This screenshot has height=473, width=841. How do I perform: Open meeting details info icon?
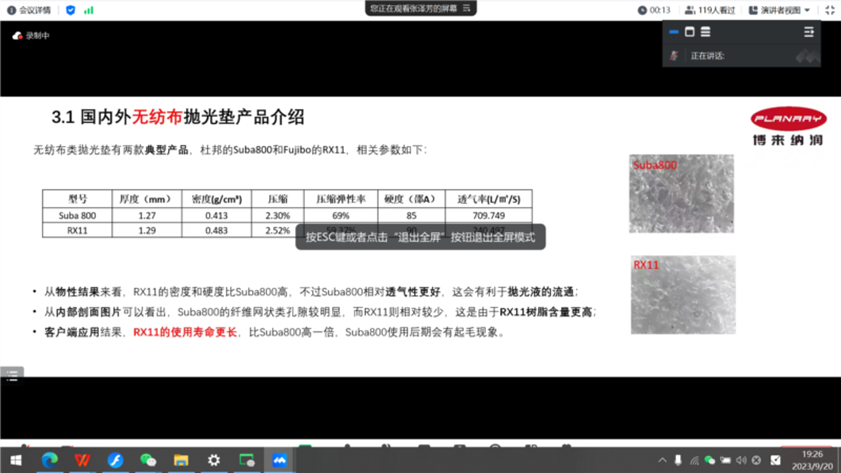pyautogui.click(x=11, y=10)
